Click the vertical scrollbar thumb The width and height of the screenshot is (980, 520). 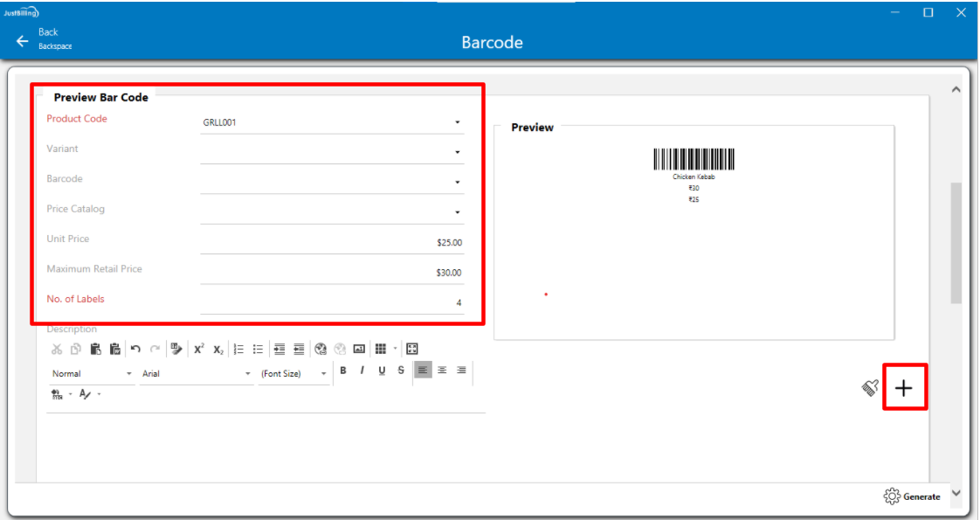pyautogui.click(x=956, y=243)
